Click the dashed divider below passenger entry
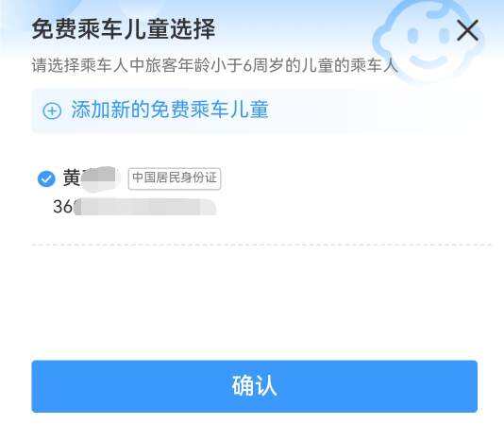The width and height of the screenshot is (504, 441). 261,246
